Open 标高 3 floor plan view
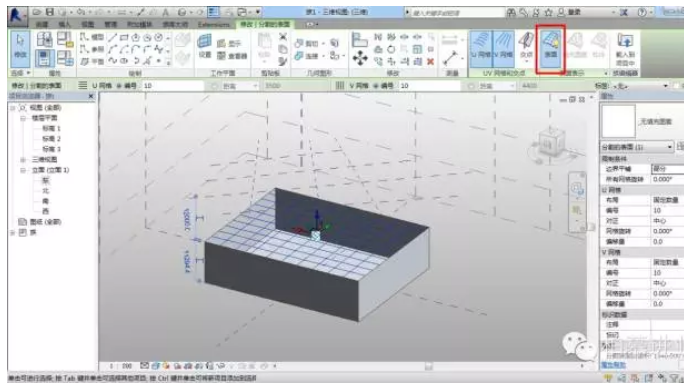693x388 pixels. (51, 149)
